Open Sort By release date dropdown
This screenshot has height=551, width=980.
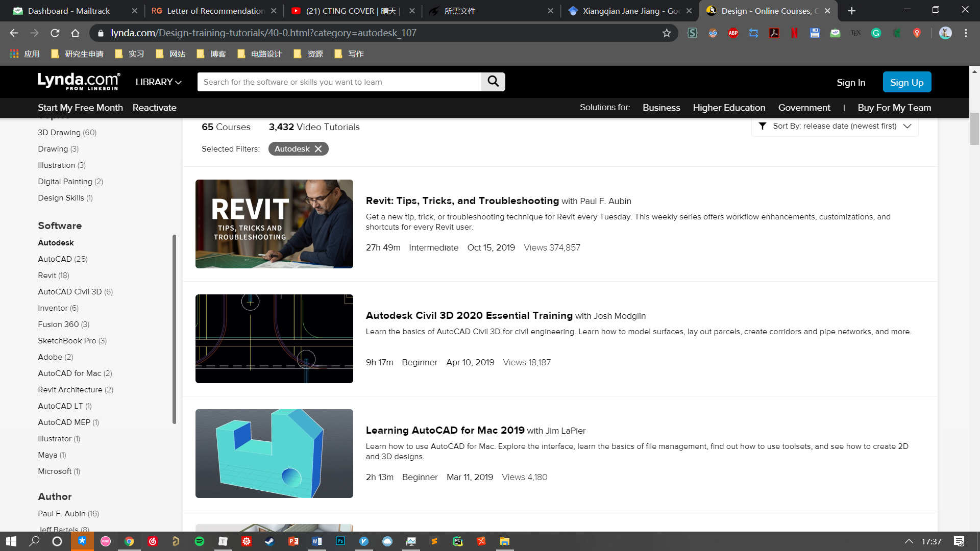(835, 126)
